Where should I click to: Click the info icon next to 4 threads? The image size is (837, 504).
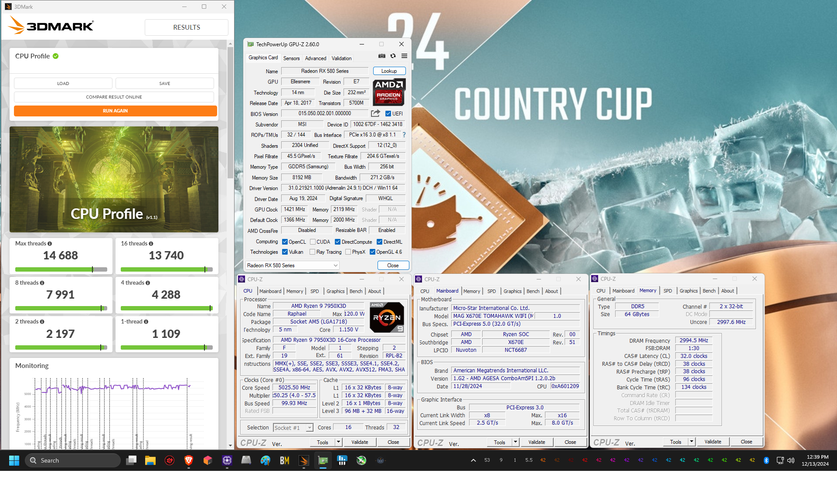[148, 283]
